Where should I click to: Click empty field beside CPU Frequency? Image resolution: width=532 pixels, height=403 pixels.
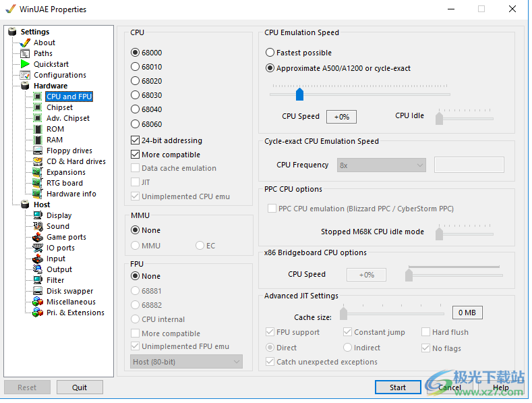[x=469, y=165]
